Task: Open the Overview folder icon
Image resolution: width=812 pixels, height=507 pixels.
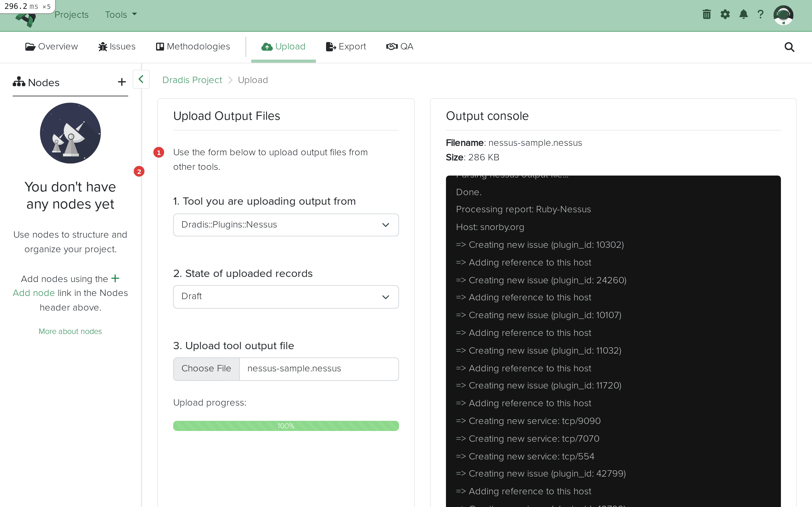Action: 30,47
